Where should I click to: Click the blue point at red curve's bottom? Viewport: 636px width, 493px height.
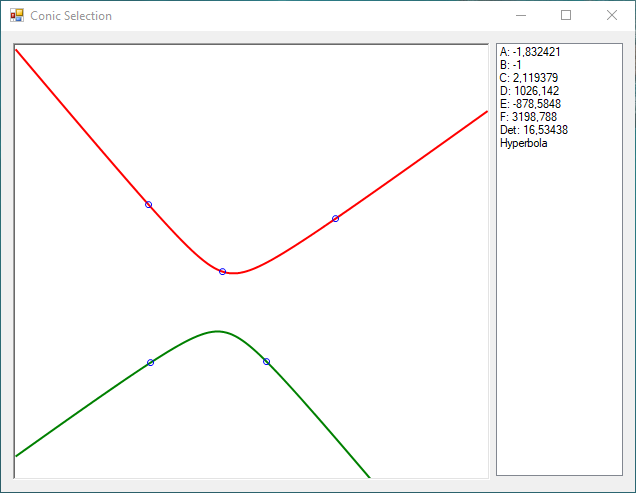[222, 271]
